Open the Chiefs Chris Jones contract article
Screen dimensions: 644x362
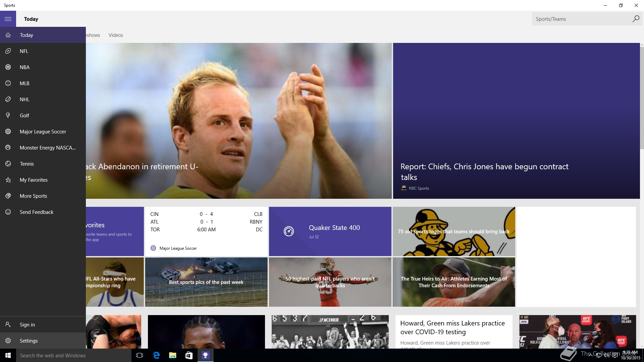point(516,121)
